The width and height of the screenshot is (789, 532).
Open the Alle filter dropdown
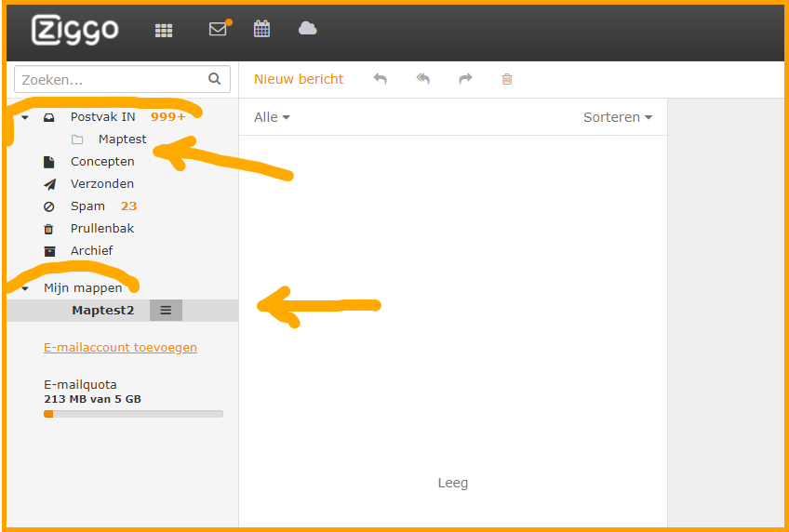pyautogui.click(x=272, y=117)
